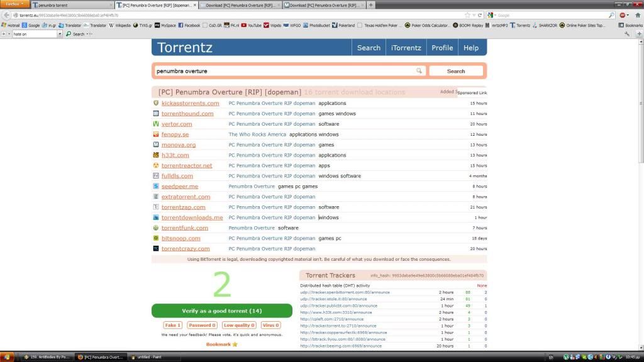644x362 pixels.
Task: Click the torrentcrazy.com site icon
Action: 156,248
